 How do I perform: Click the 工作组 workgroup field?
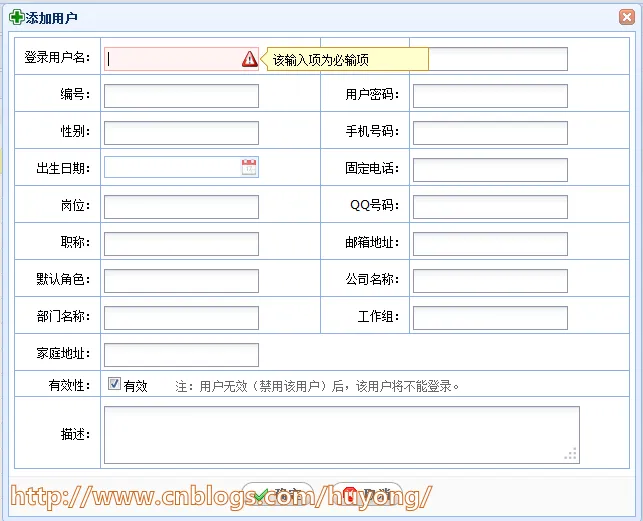[x=490, y=318]
